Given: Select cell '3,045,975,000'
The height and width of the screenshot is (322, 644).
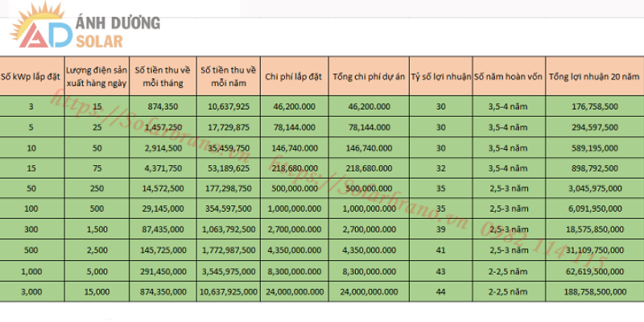Looking at the screenshot, I should [595, 188].
